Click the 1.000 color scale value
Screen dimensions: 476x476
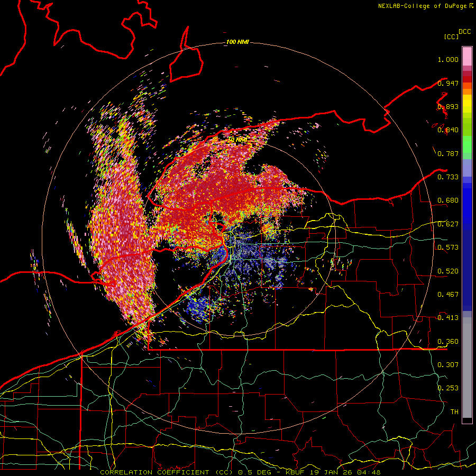pos(448,60)
